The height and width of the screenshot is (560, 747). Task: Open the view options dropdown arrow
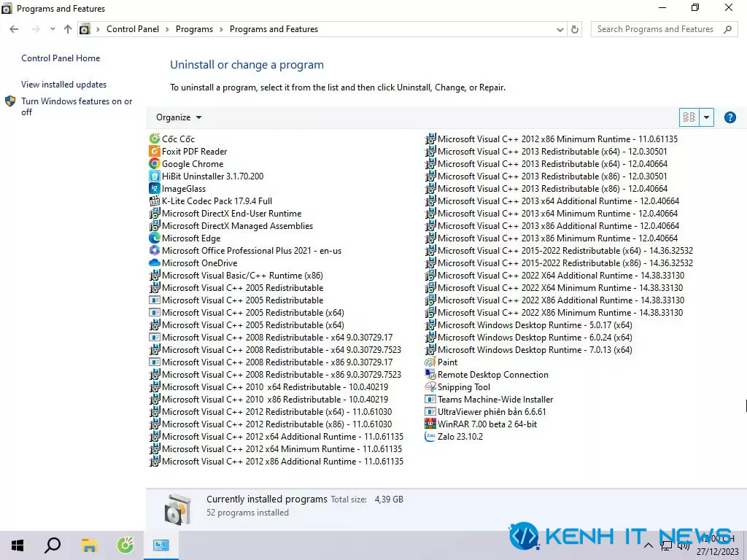pos(706,117)
